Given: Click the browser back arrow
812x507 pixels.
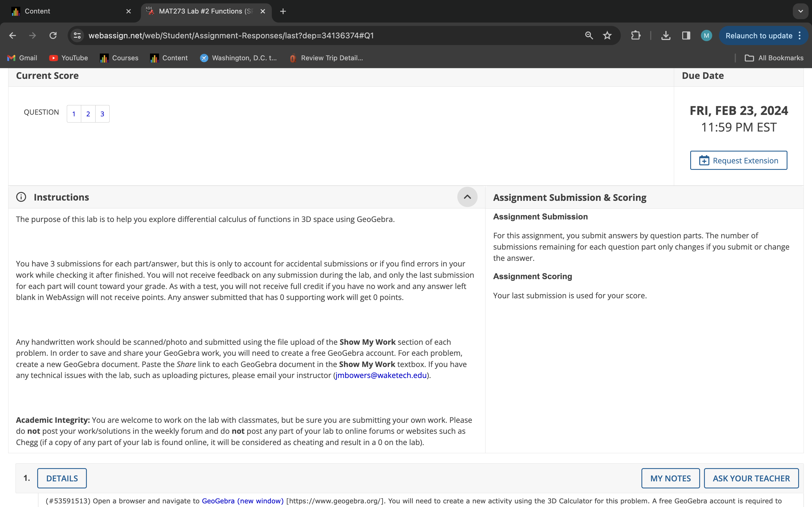Looking at the screenshot, I should coord(12,35).
